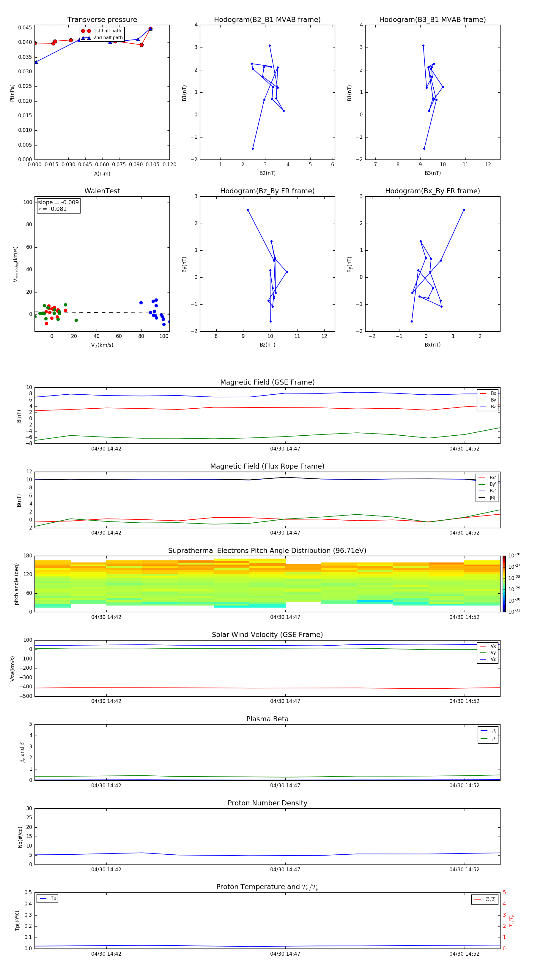Click the 'Hodogram(Bx_By FR frame)' title
The height and width of the screenshot is (980, 535).
(x=432, y=191)
